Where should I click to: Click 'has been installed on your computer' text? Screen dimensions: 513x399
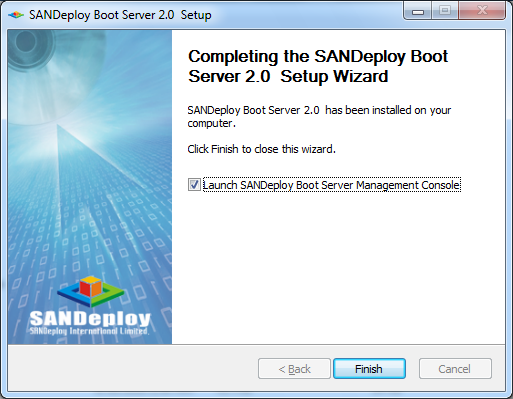[319, 117]
